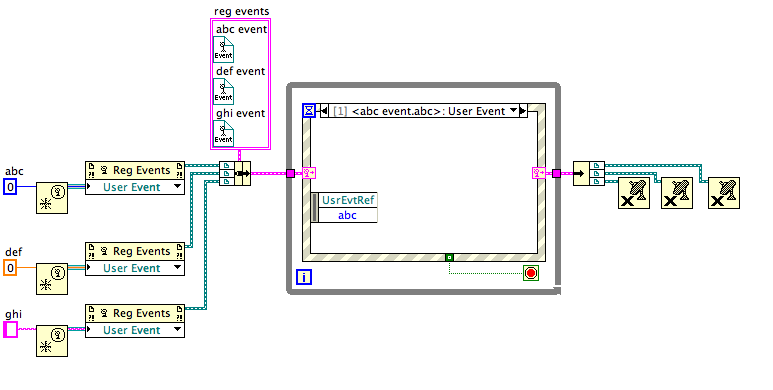The width and height of the screenshot is (773, 390).
Task: Toggle the loop stop condition terminal
Action: 531,273
